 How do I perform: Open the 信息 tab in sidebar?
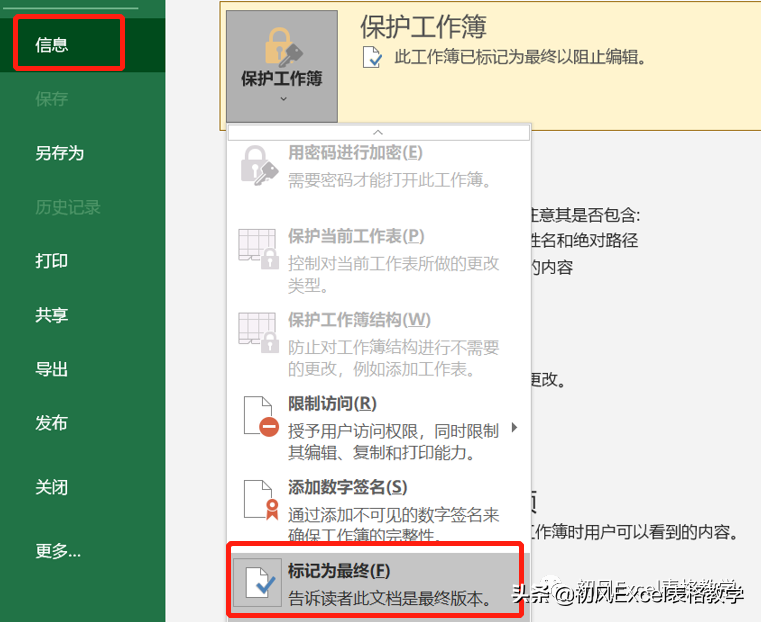52,45
